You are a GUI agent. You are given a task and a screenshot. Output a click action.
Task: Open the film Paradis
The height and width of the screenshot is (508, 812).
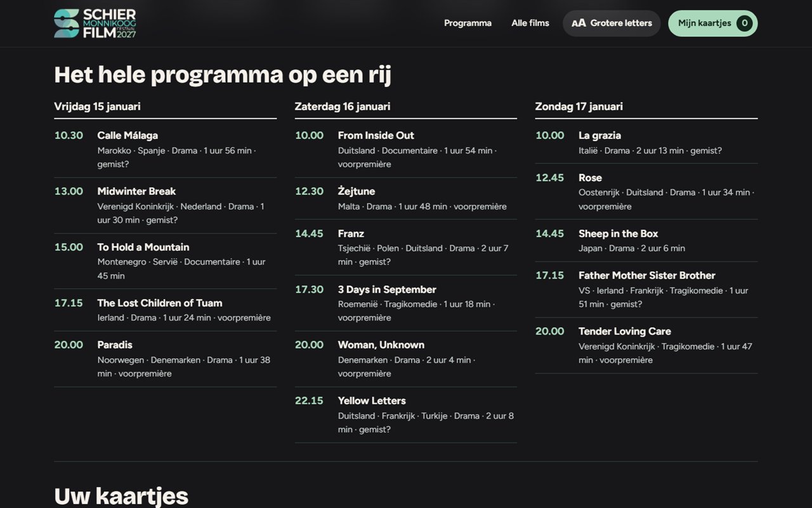[x=115, y=345]
